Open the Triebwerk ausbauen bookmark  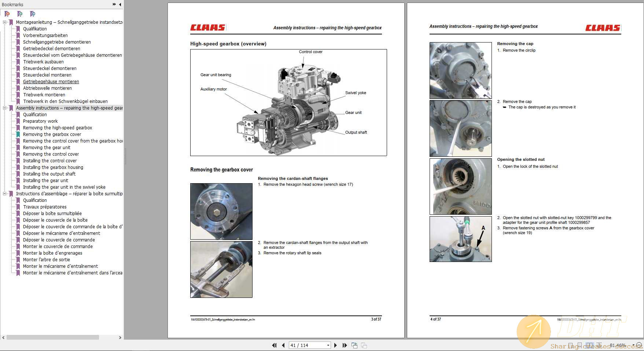43,62
